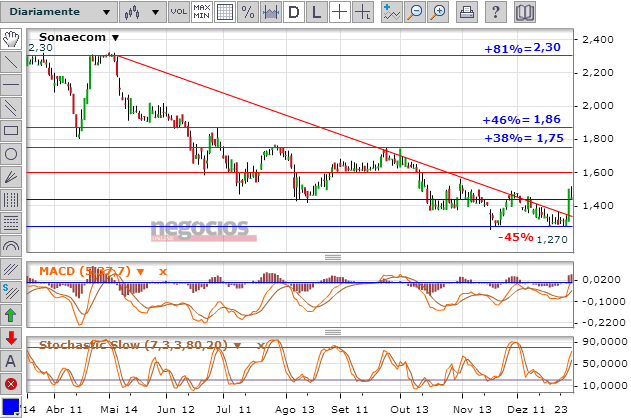This screenshot has width=631, height=418.
Task: Open the book manual icon
Action: (525, 12)
